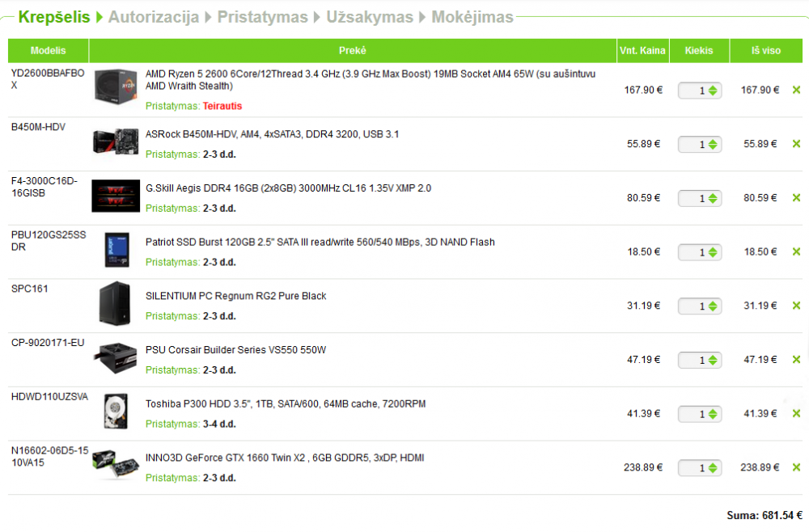Go to the Užsakymas step
The image size is (809, 532).
coord(370,17)
